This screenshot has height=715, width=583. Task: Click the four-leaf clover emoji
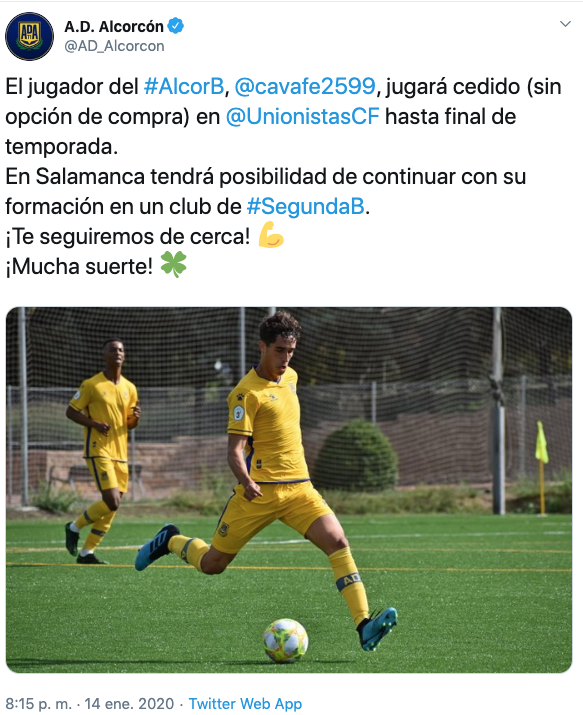point(174,264)
